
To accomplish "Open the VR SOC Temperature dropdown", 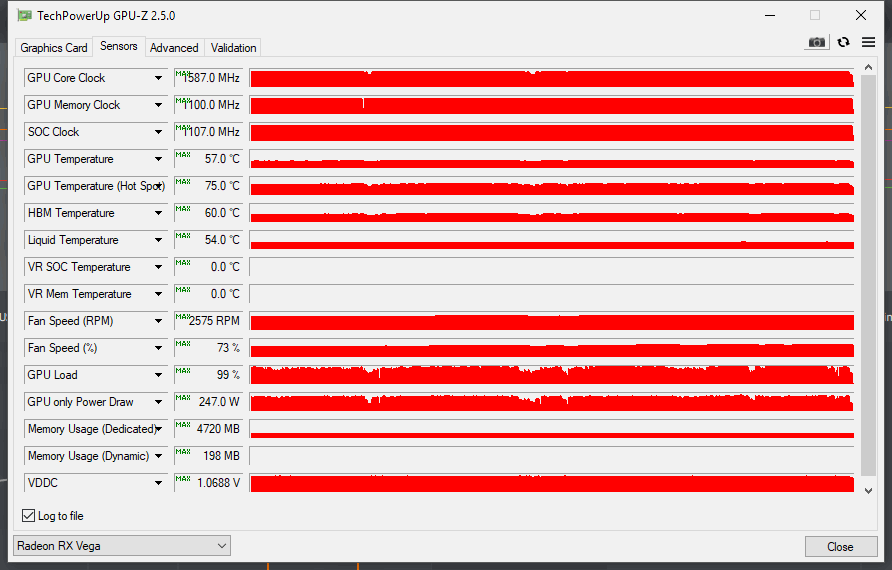I will (158, 267).
